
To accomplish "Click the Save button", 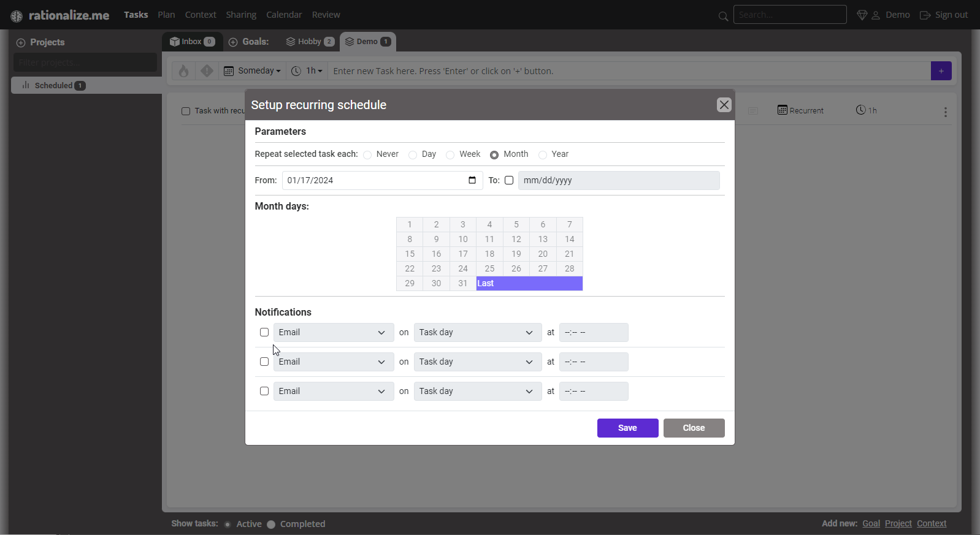I will coord(627,428).
